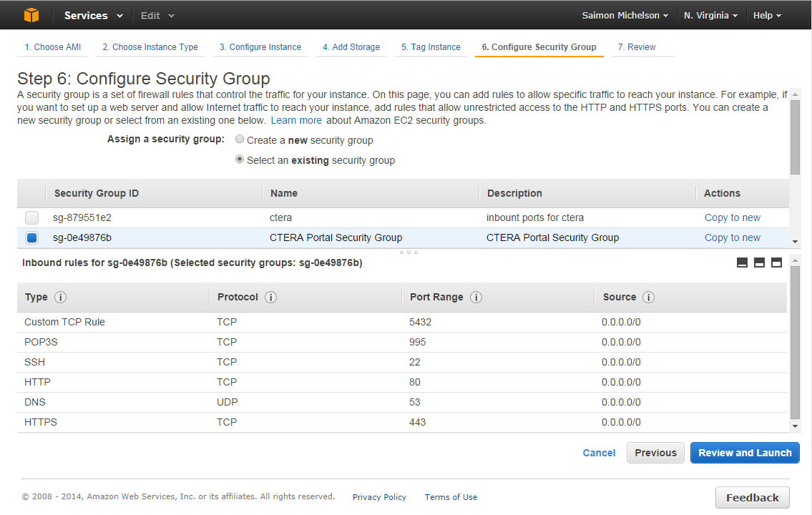812x515 pixels.
Task: Select the Configure Security Group tab
Action: tap(539, 47)
